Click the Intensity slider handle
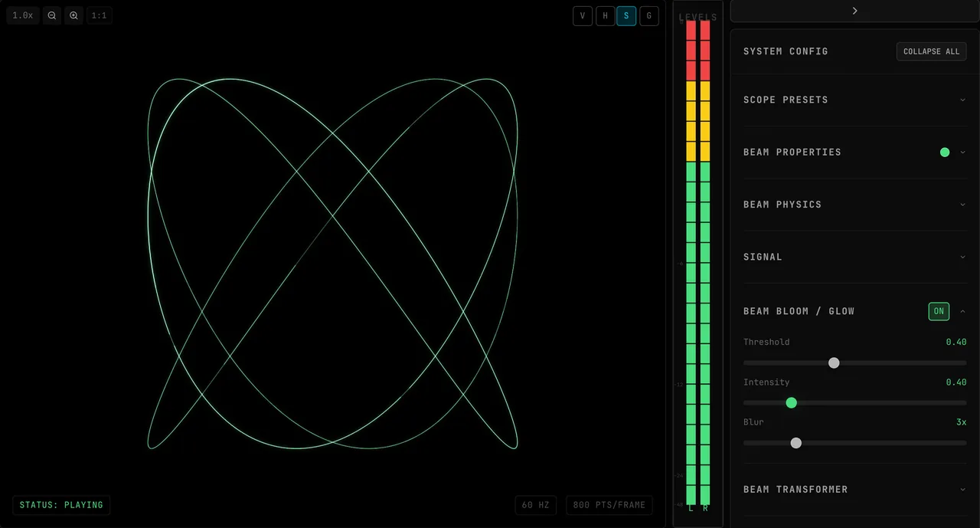 792,402
